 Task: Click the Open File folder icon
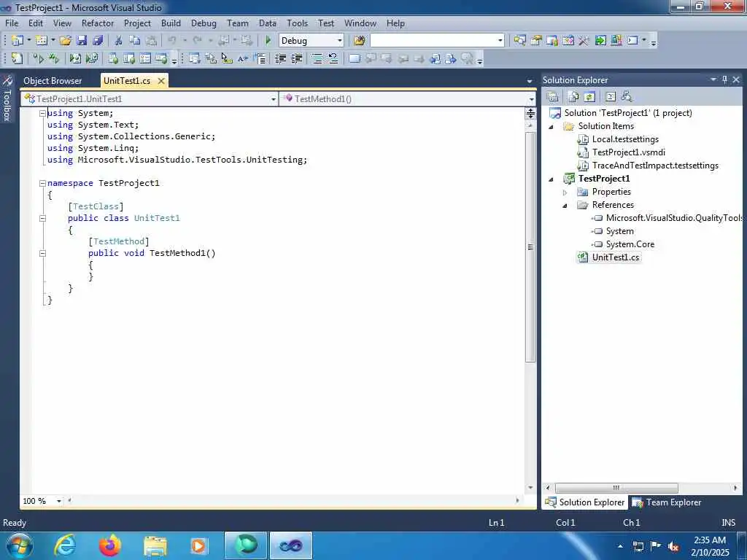(x=65, y=41)
